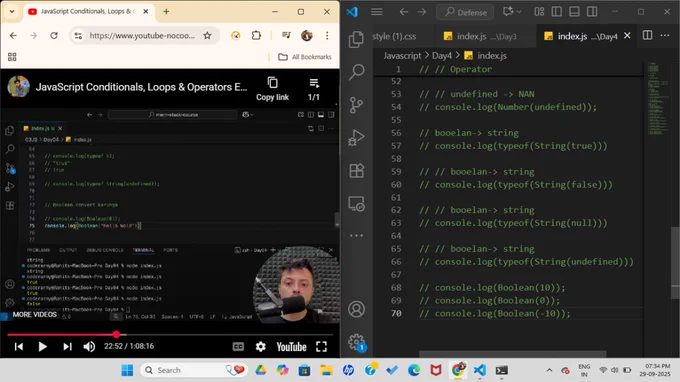Open the Accounts menu in VS Code
Screen dimensions: 680x382
pos(356,309)
